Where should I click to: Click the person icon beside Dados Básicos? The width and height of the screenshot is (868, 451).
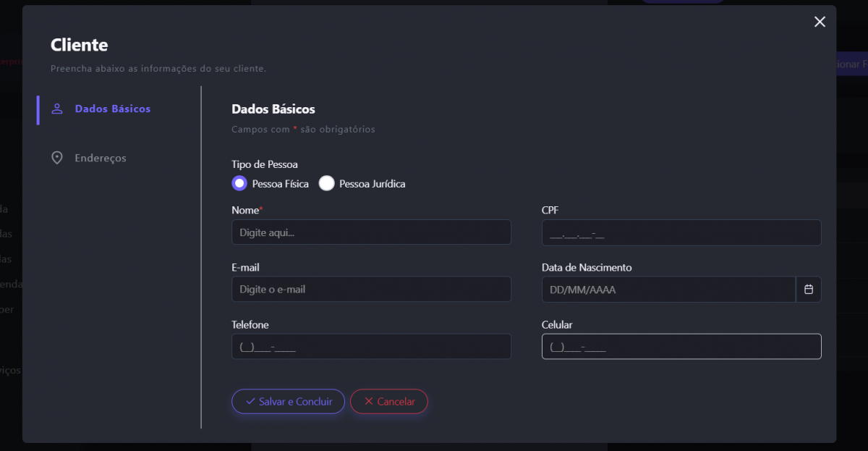pyautogui.click(x=57, y=109)
